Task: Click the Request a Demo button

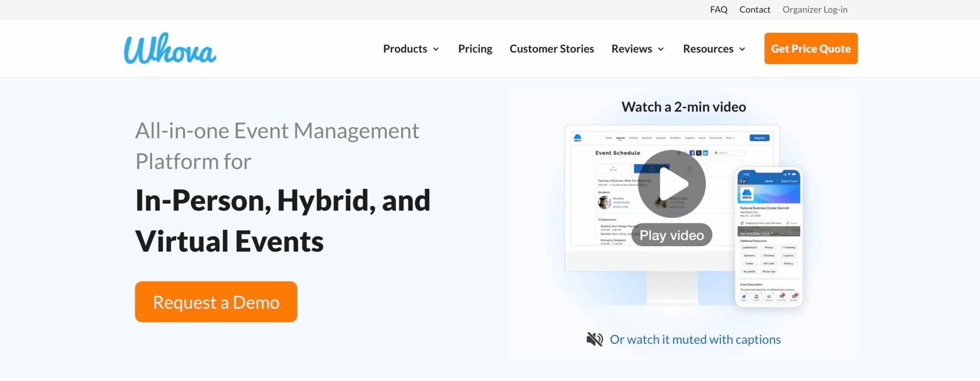Action: point(216,302)
